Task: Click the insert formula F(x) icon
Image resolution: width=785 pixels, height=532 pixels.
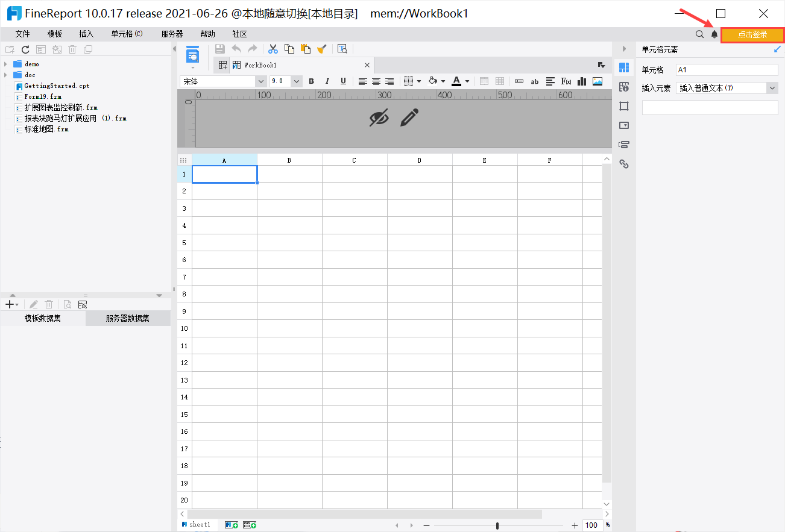Action: pos(566,81)
